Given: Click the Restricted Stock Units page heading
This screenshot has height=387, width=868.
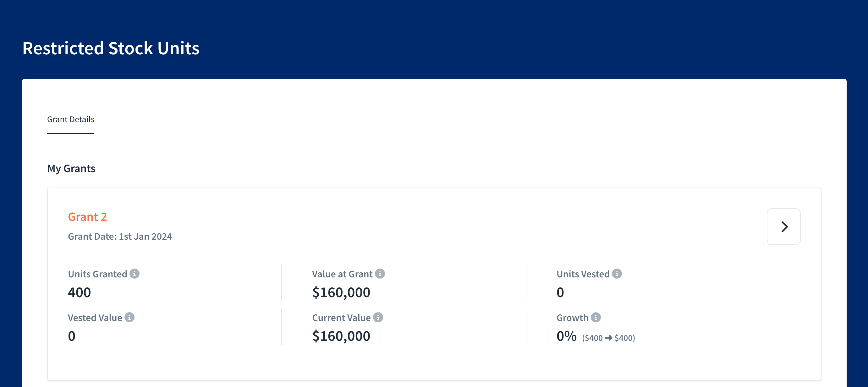Looking at the screenshot, I should pyautogui.click(x=111, y=48).
